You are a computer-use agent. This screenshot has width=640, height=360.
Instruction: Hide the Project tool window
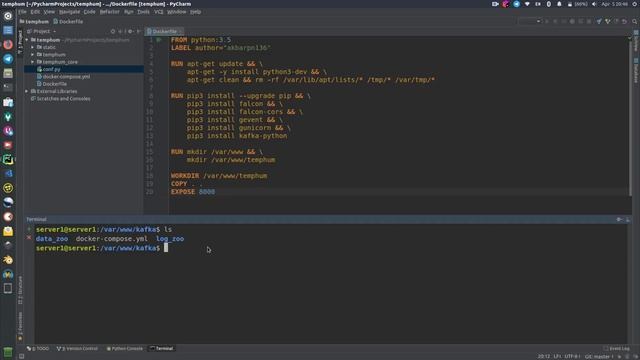[x=138, y=31]
